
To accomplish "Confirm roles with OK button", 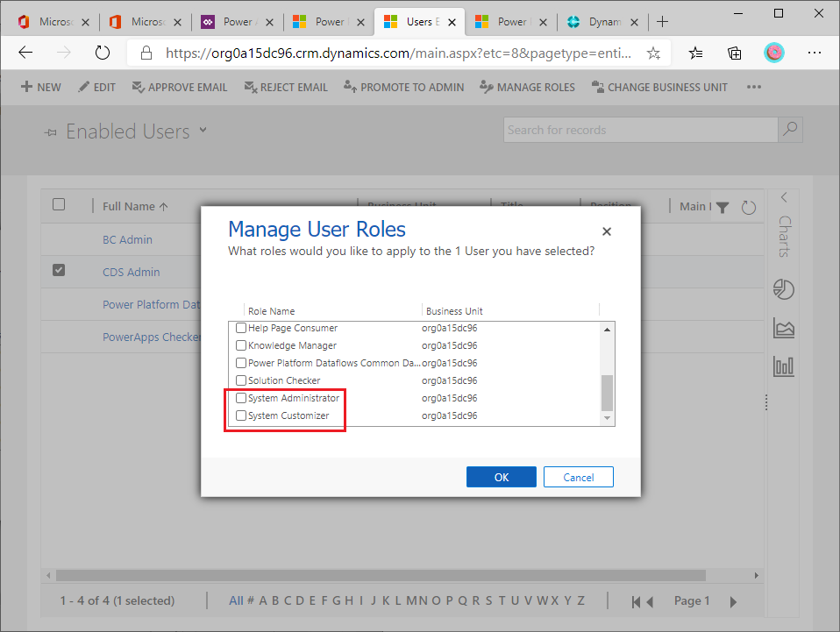I will coord(501,477).
